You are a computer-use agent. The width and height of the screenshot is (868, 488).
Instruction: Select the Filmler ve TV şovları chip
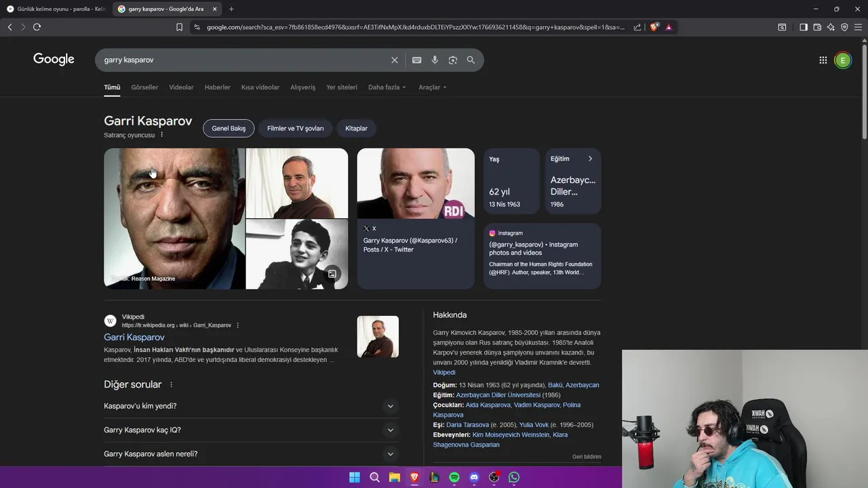(296, 128)
